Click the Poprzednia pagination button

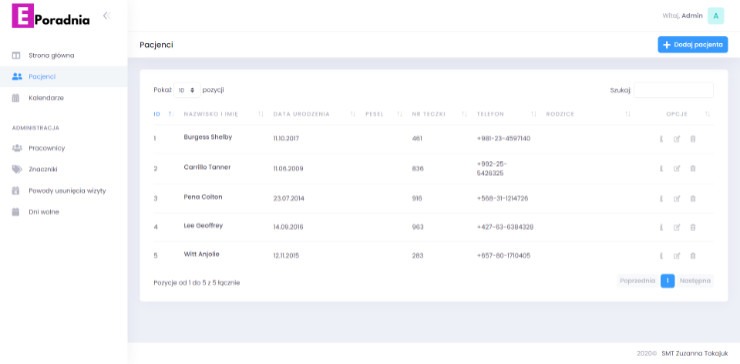638,281
